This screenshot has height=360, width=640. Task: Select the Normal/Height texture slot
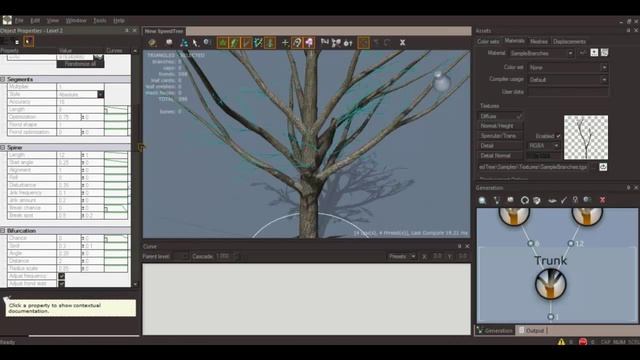[x=500, y=126]
